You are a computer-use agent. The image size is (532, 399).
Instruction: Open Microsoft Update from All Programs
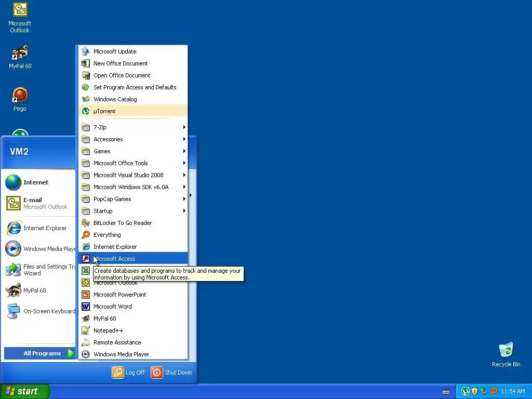point(133,51)
